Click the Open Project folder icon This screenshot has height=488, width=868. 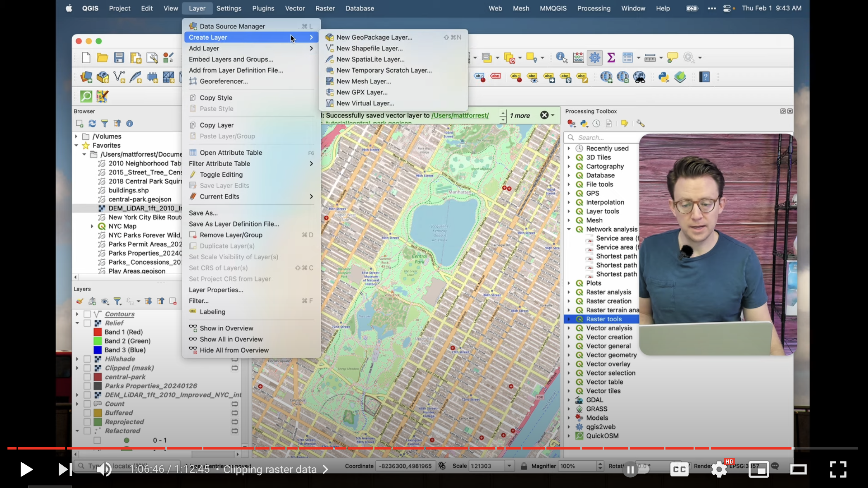(102, 58)
